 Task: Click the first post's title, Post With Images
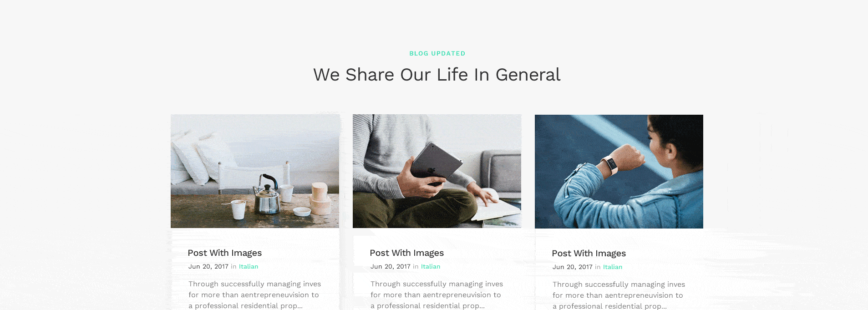(225, 253)
